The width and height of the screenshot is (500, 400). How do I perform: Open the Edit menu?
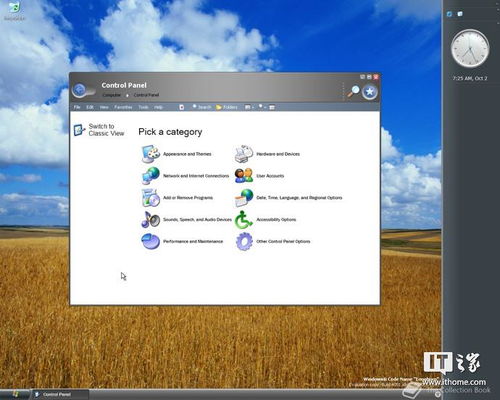click(x=90, y=107)
